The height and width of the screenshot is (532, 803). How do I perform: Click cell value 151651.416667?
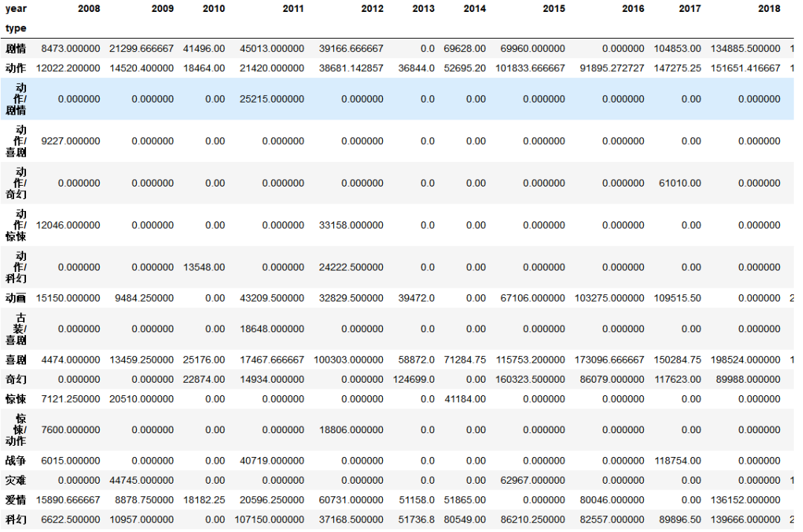745,68
